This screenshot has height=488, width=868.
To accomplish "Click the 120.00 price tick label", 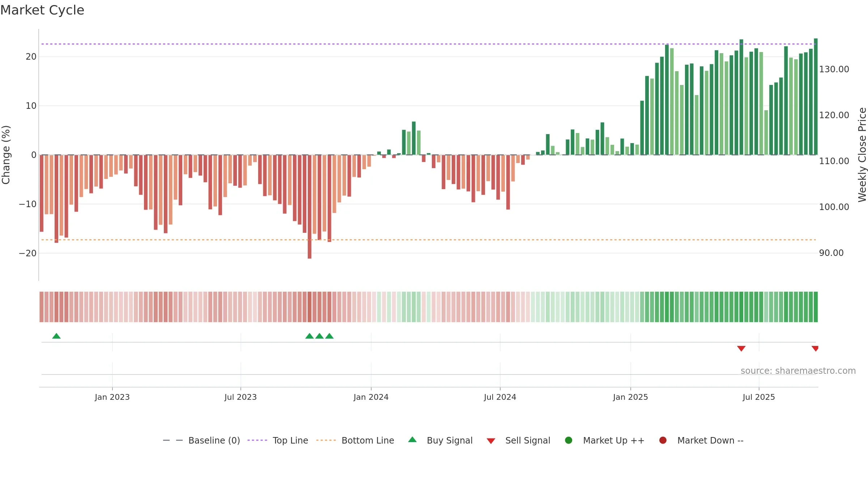I will pos(834,115).
